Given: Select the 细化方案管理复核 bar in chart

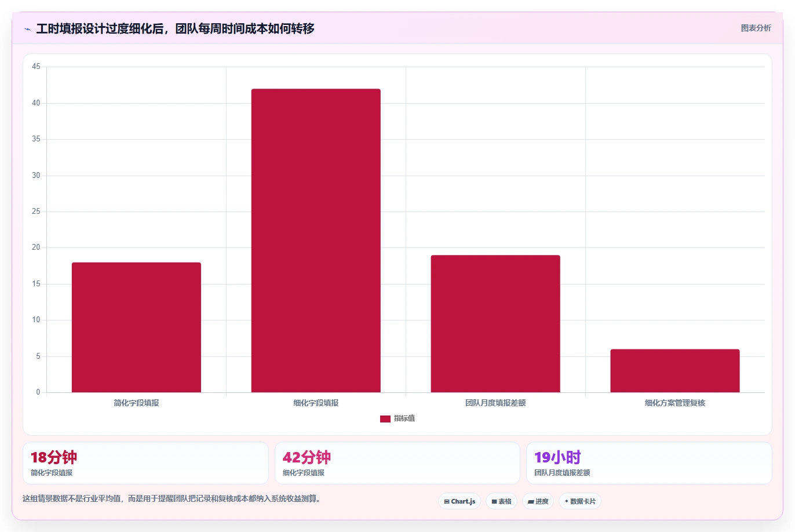Looking at the screenshot, I should (x=675, y=371).
